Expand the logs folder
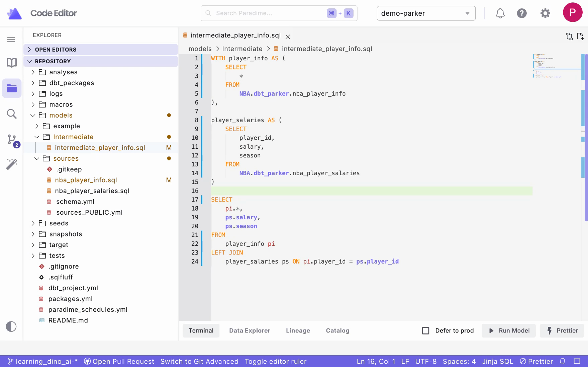Viewport: 588px width, 367px height. click(x=101, y=94)
